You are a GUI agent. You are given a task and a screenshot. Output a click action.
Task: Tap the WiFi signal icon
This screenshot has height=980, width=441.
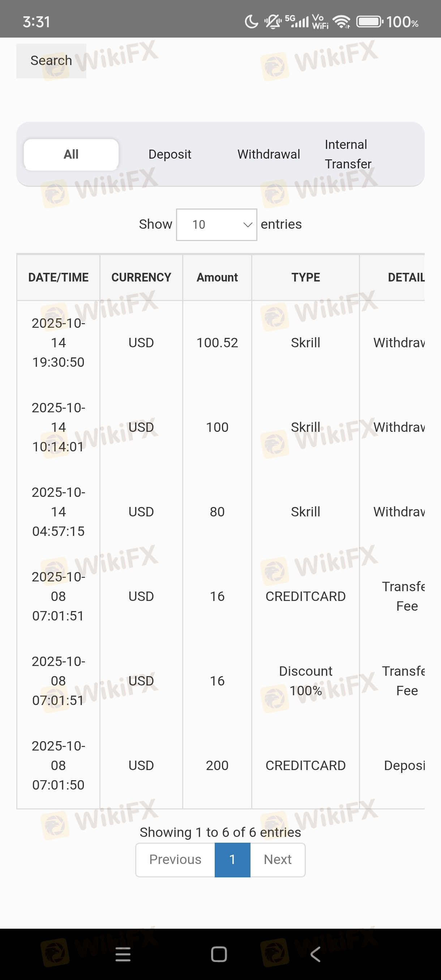tap(341, 22)
